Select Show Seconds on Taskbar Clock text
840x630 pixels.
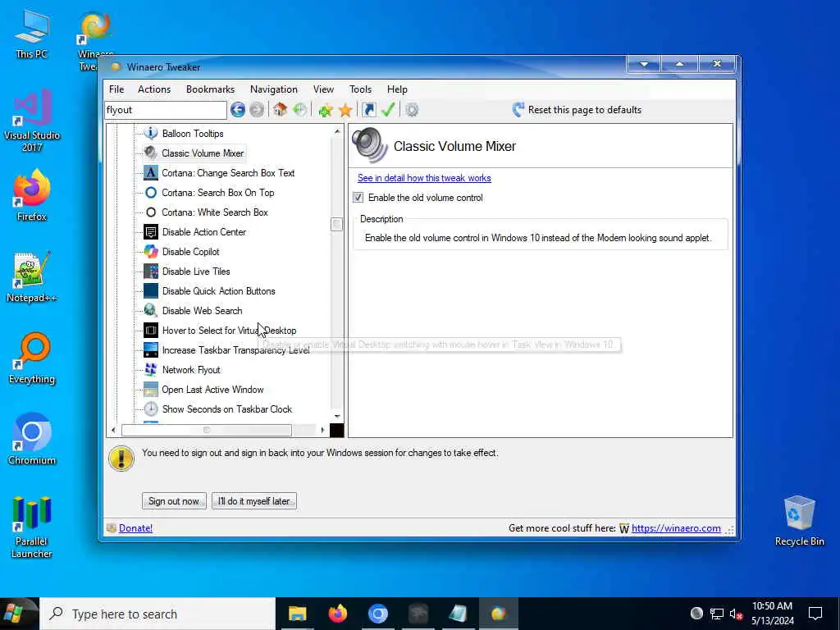pyautogui.click(x=227, y=409)
